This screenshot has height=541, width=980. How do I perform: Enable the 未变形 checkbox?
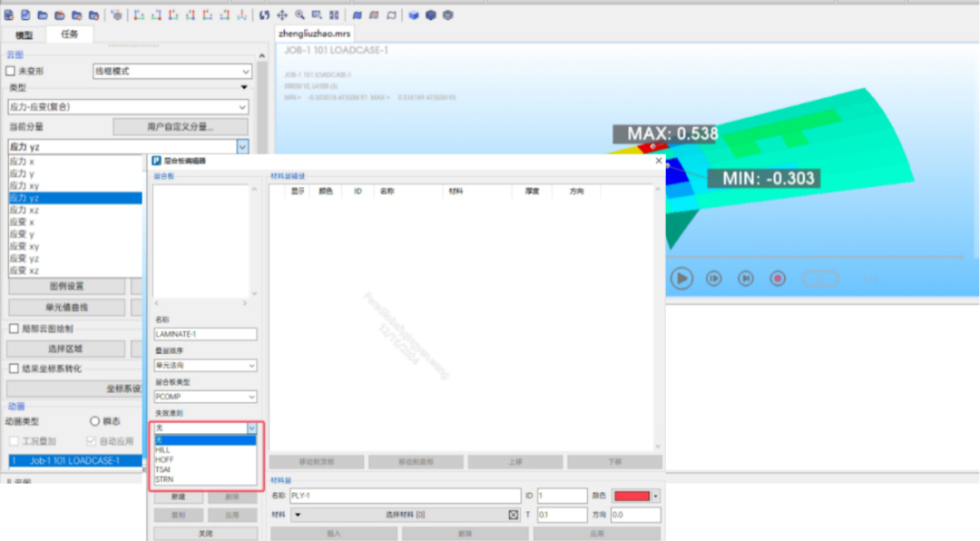coord(11,71)
